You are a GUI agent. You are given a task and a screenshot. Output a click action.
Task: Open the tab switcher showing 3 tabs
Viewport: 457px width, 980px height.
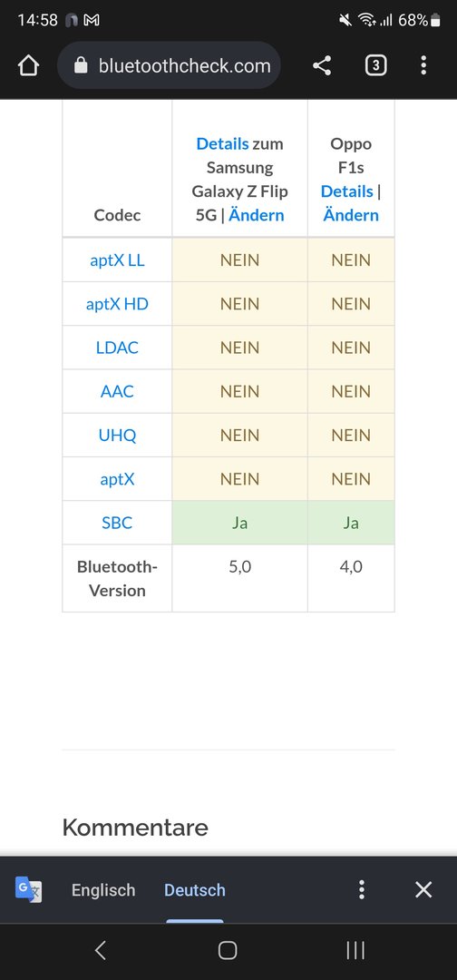[x=375, y=65]
